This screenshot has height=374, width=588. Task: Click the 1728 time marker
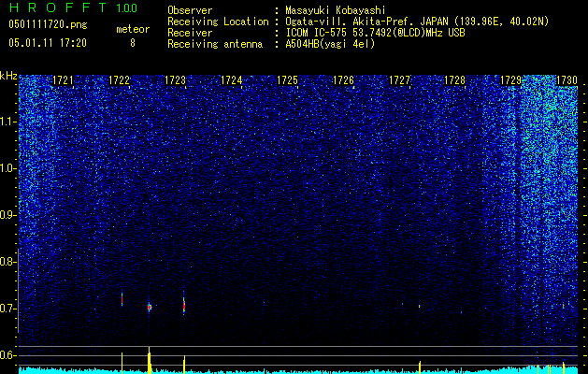tap(455, 80)
